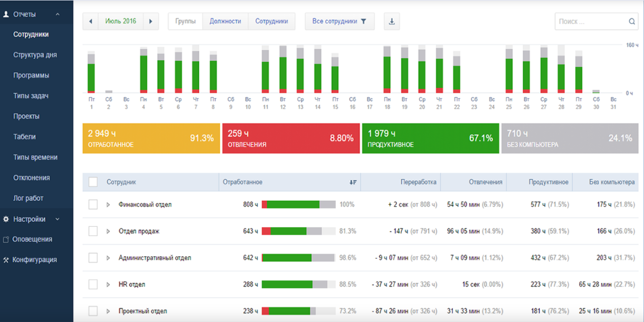Image resolution: width=644 pixels, height=322 pixels.
Task: Toggle the select-all checkbox in table header
Action: click(93, 182)
